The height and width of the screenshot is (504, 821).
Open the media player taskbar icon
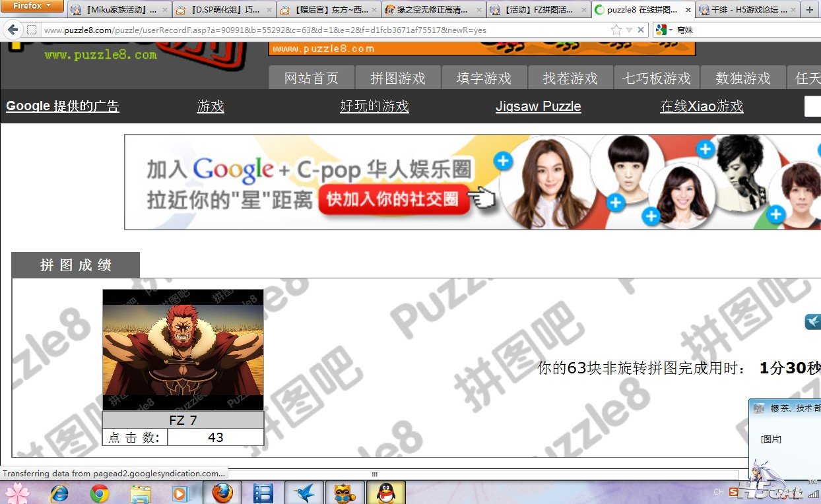(180, 493)
